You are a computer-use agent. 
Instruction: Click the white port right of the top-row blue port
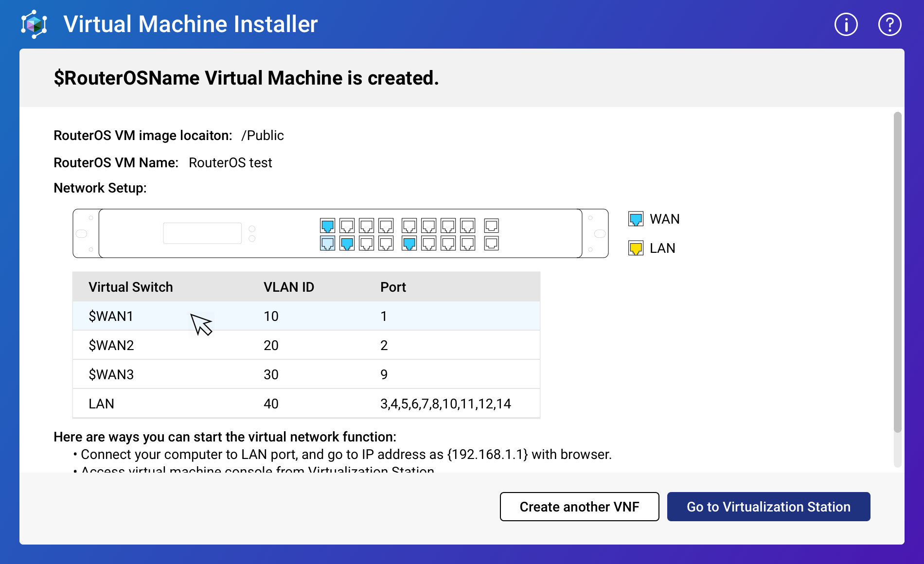[347, 226]
